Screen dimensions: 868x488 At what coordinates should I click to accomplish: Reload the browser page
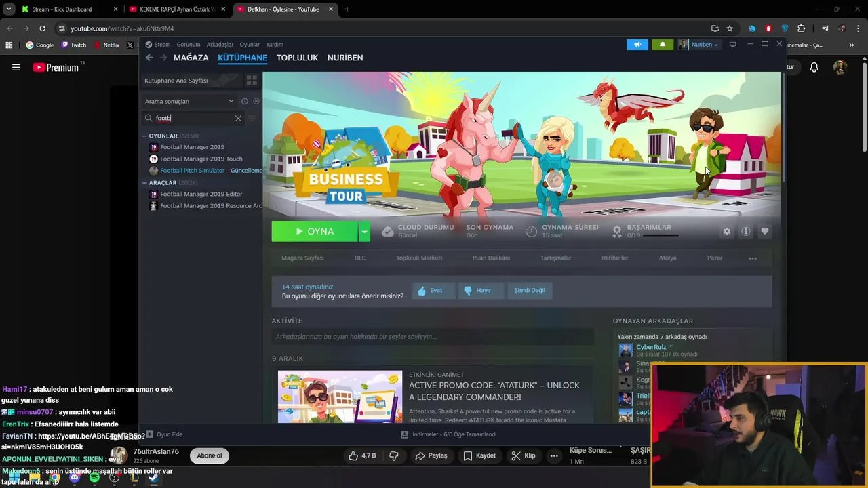(42, 28)
